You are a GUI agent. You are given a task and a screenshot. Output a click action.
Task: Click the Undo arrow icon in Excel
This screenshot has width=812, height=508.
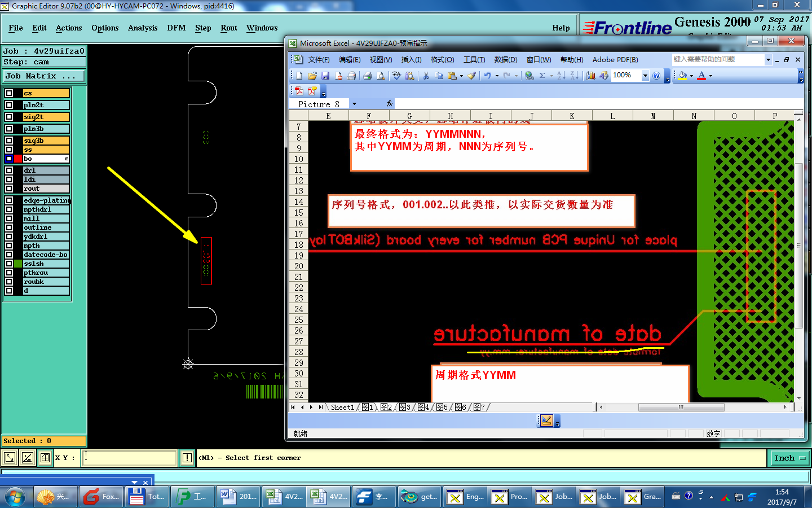488,76
